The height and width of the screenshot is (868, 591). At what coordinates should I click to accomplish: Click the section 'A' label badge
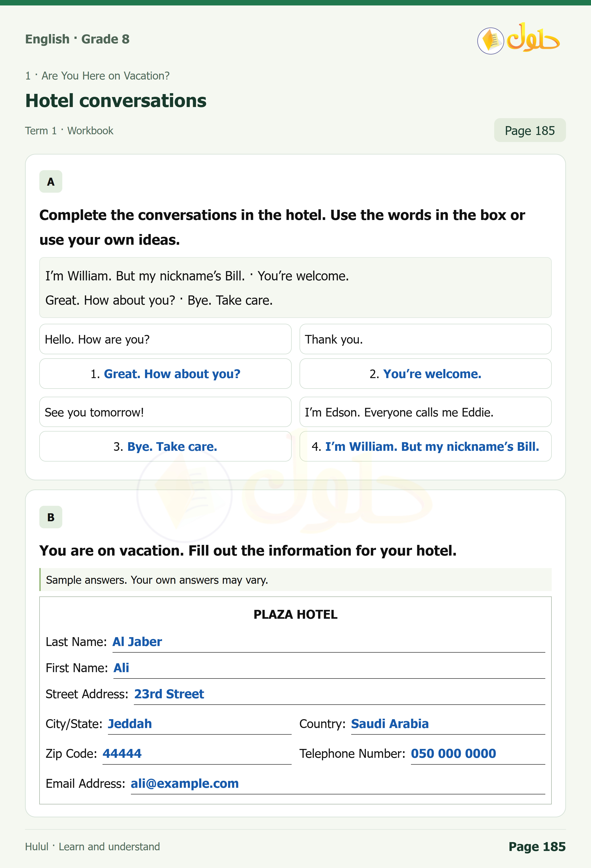click(x=51, y=182)
